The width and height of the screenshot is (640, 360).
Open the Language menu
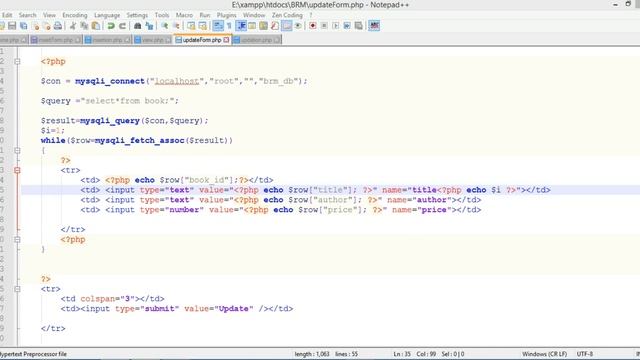click(107, 15)
